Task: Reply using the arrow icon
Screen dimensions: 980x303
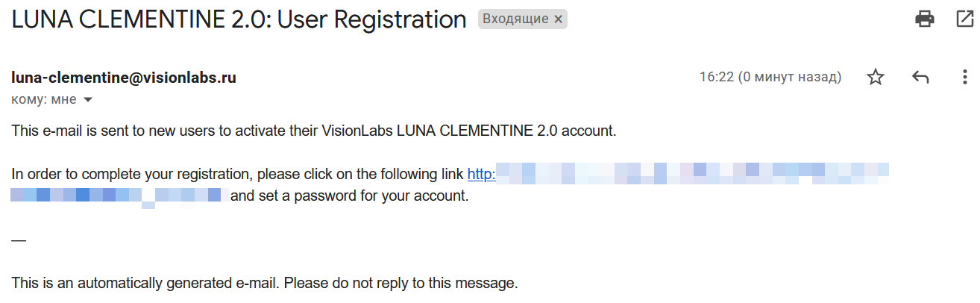Action: click(920, 77)
